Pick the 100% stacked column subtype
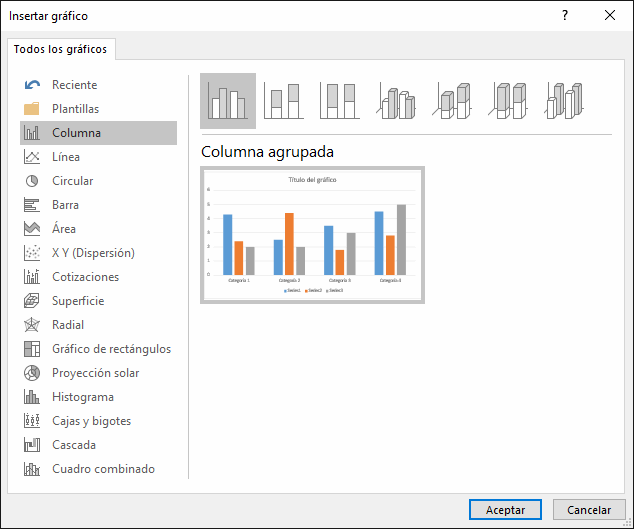 click(x=340, y=101)
